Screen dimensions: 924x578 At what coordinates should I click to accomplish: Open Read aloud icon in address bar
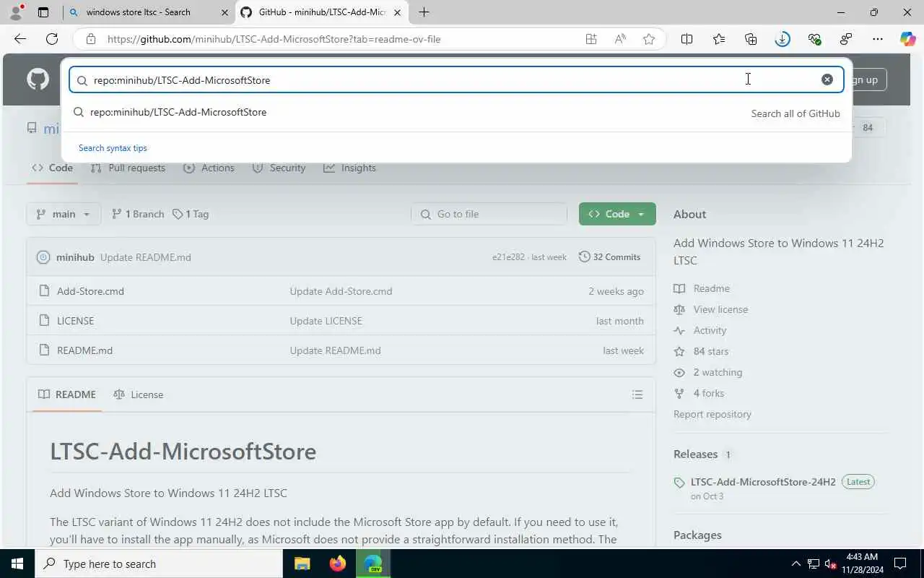click(620, 39)
